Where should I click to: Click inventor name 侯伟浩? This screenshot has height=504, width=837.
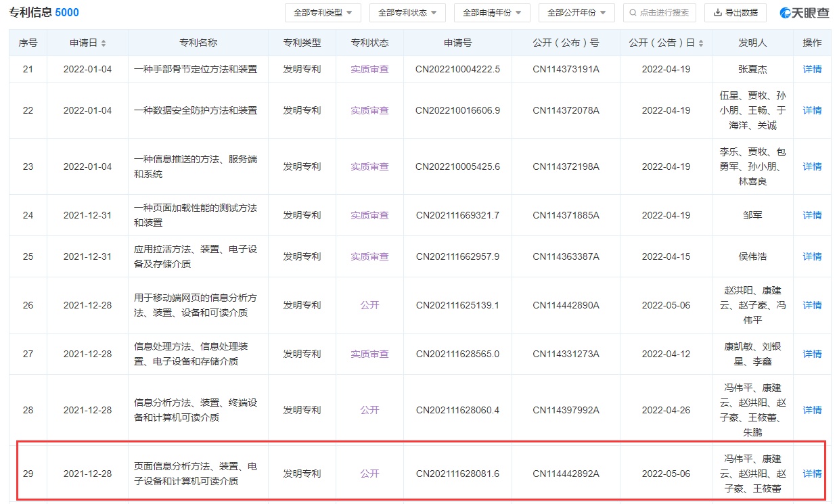coord(752,256)
